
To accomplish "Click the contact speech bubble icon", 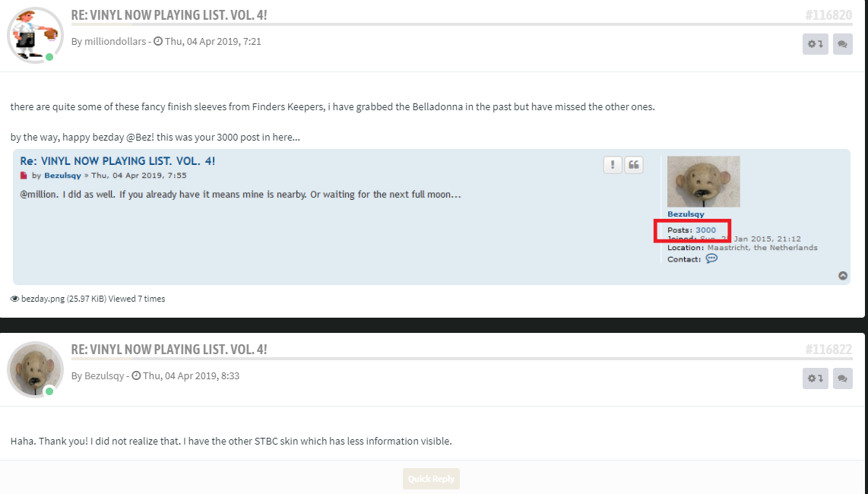I will point(711,259).
